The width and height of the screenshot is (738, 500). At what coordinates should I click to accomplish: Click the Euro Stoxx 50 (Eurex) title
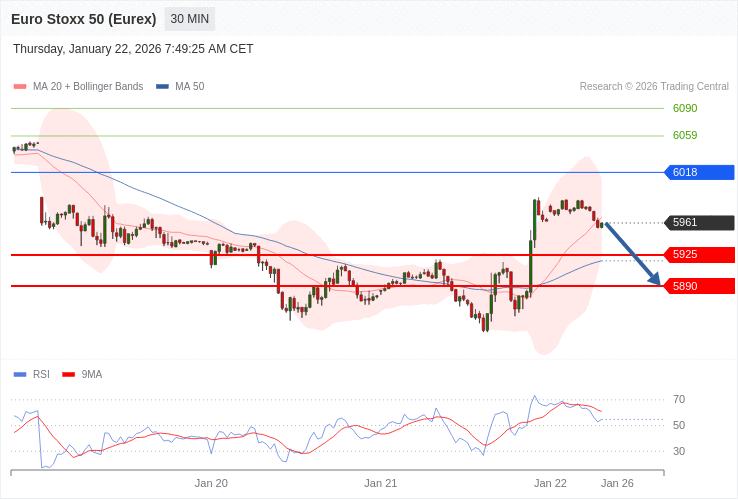[84, 19]
